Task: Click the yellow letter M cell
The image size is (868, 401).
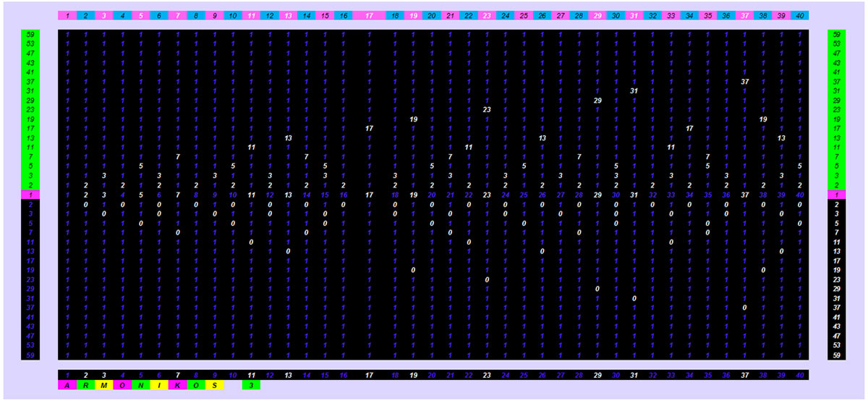Action: [103, 385]
